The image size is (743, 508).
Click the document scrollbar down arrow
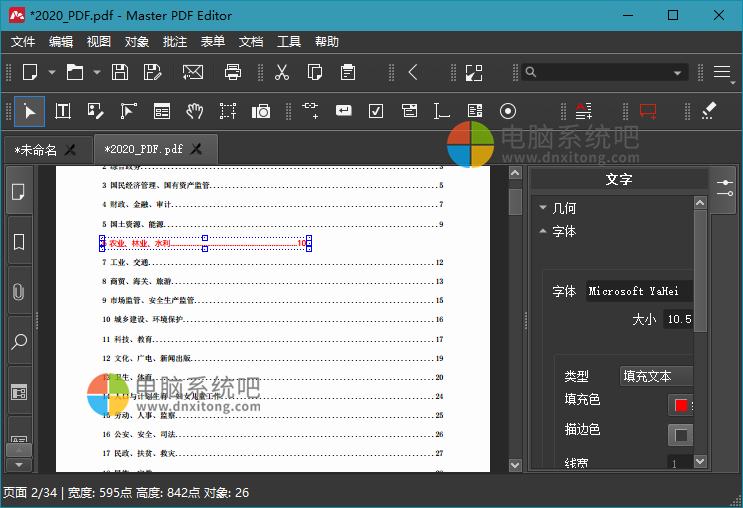[x=515, y=465]
